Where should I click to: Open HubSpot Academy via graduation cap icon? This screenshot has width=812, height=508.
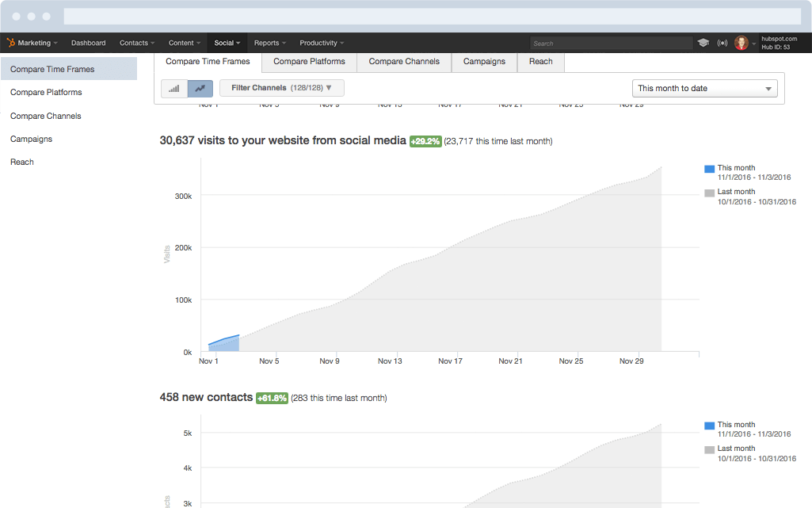coord(703,43)
